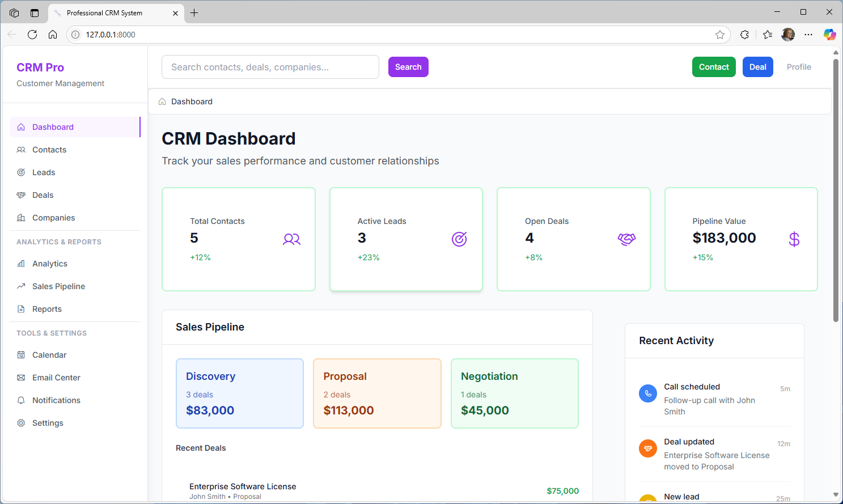Click the Contacts people icon in sidebar
Viewport: 843px width, 504px height.
pos(21,150)
